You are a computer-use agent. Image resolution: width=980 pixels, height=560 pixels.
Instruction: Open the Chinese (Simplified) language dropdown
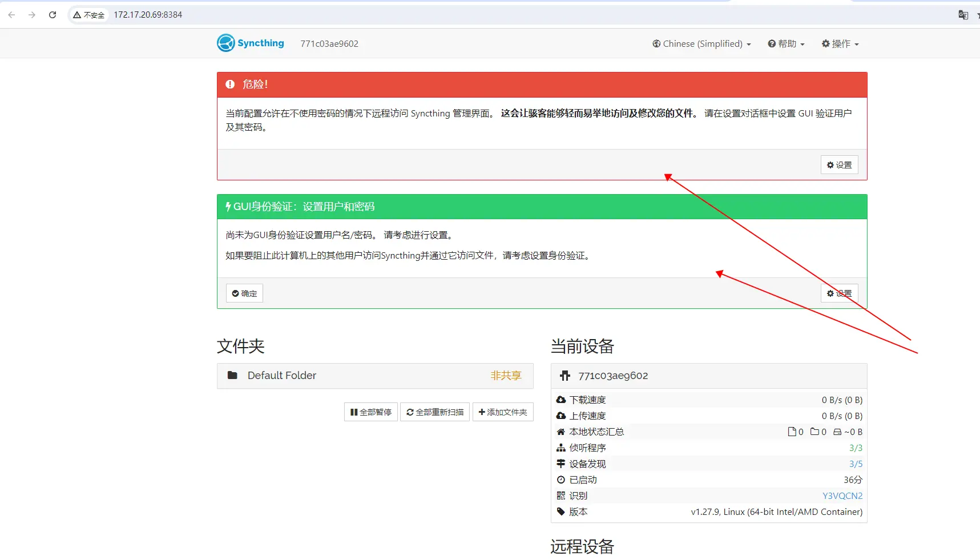(x=701, y=44)
